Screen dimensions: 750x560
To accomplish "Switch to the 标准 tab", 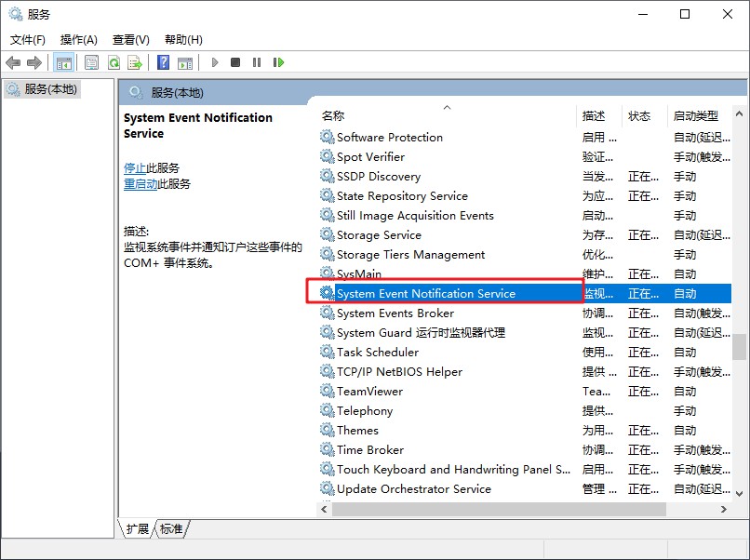I will (x=171, y=528).
